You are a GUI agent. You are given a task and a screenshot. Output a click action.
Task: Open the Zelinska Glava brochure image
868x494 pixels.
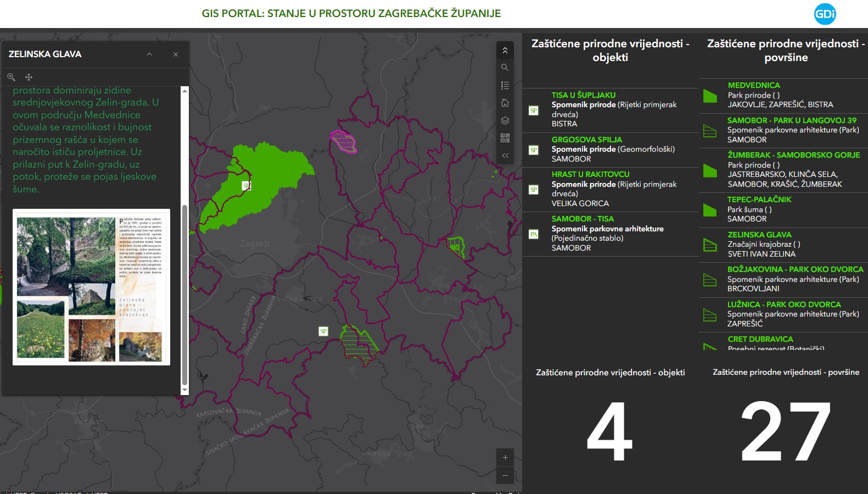click(x=91, y=287)
